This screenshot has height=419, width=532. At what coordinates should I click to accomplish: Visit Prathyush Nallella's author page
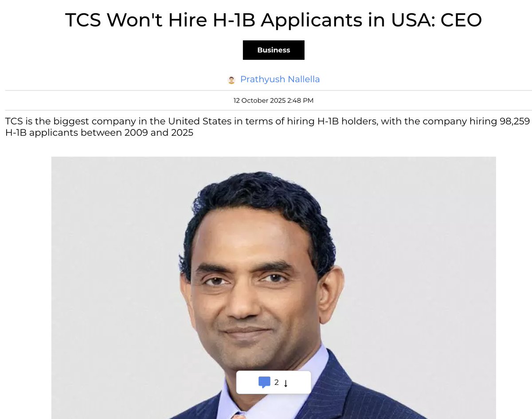[280, 79]
